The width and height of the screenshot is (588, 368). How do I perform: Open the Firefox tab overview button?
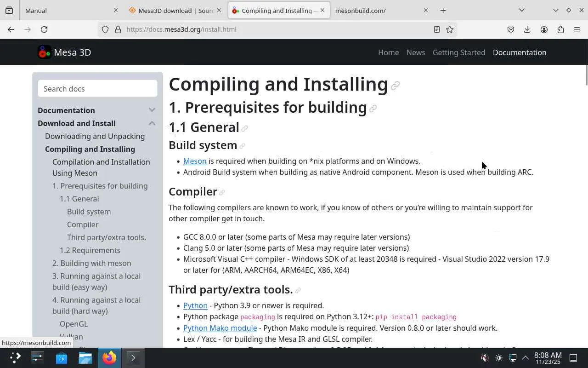(9, 10)
